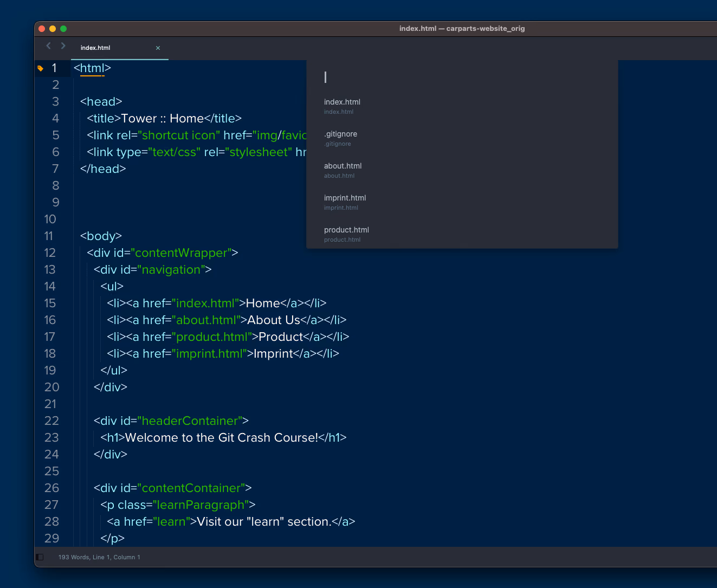
Task: Click the <html> tag on line 1
Action: click(x=92, y=68)
